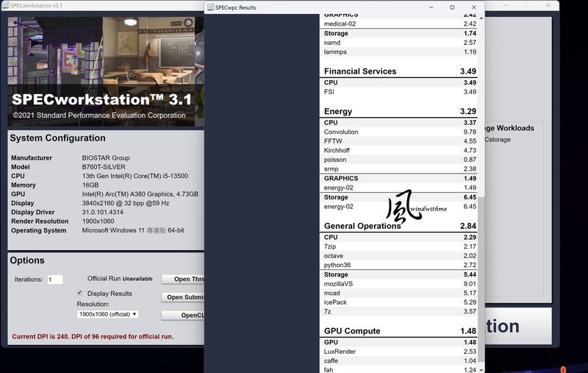Click the CPU value i5-13500
This screenshot has height=373, width=588.
point(135,176)
